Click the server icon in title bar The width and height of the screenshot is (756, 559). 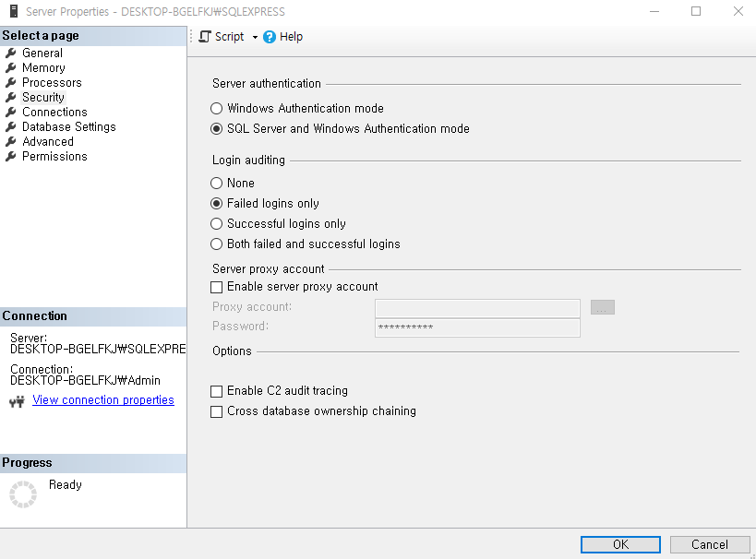click(x=14, y=11)
